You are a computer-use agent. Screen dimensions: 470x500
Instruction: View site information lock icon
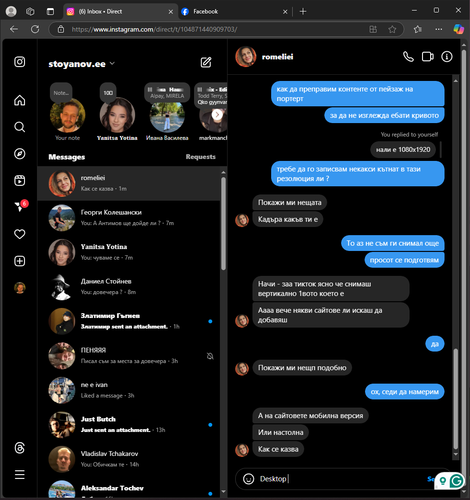pyautogui.click(x=61, y=29)
